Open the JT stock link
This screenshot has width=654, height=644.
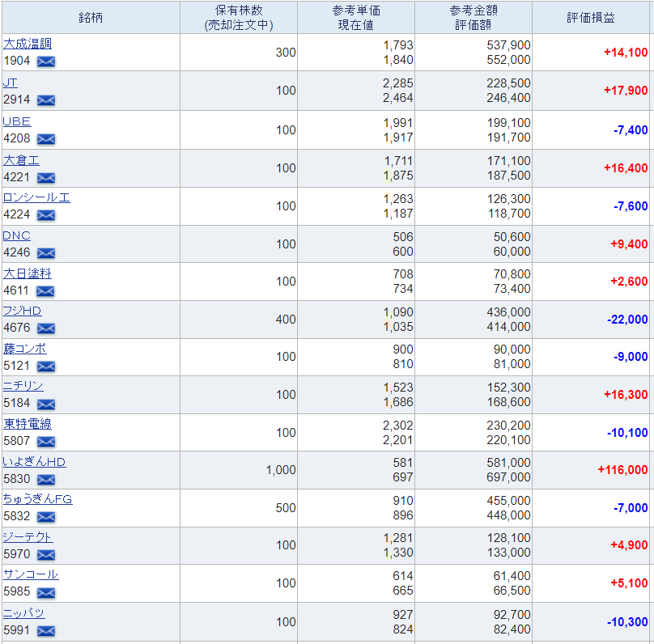pos(10,83)
